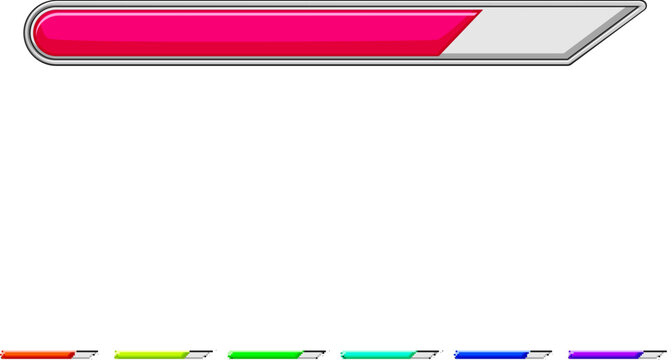This screenshot has width=672, height=360.
Task: Select the small blue progress bar
Action: pos(503,354)
